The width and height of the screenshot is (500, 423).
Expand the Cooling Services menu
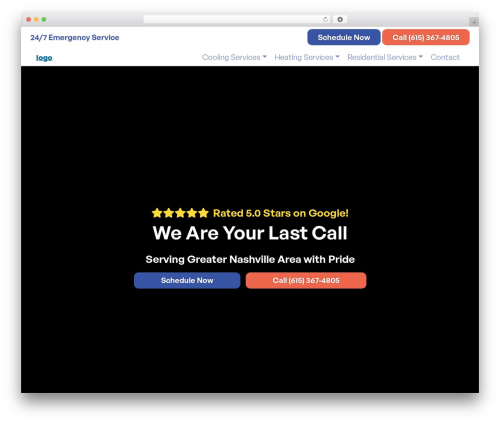click(234, 57)
